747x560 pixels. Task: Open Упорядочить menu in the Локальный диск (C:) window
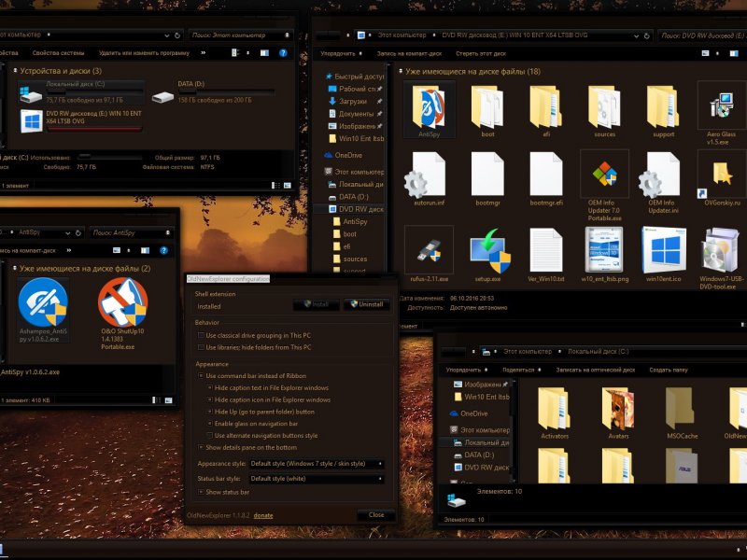click(x=466, y=370)
